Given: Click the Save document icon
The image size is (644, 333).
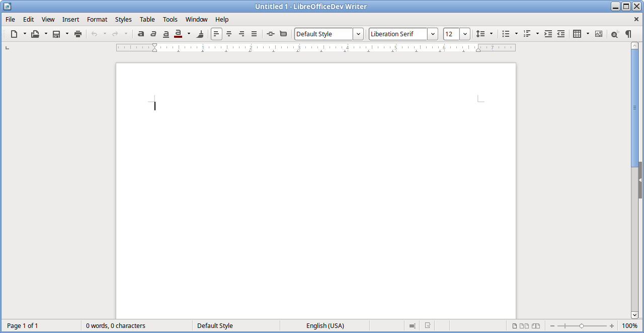Looking at the screenshot, I should tap(56, 34).
